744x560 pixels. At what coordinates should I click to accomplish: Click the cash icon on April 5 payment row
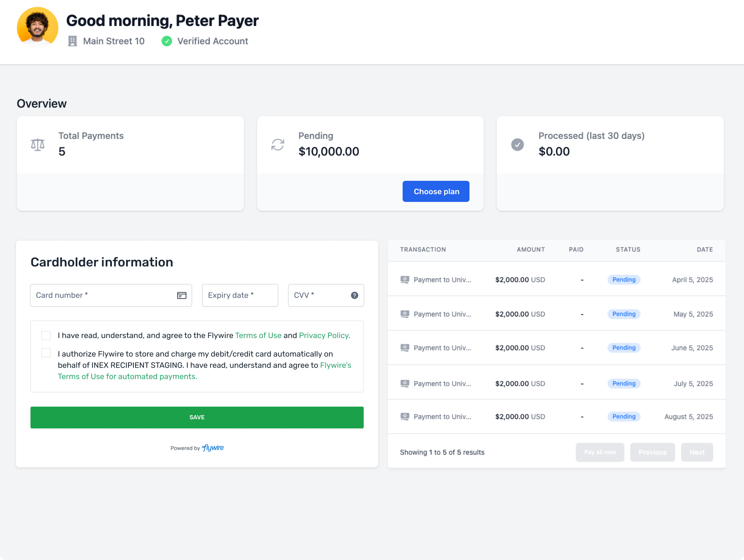(x=405, y=280)
